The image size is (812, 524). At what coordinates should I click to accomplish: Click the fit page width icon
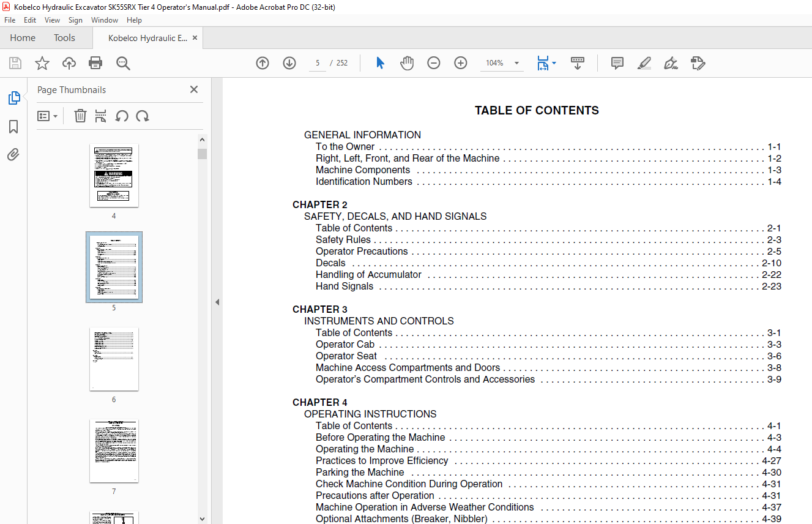click(543, 63)
